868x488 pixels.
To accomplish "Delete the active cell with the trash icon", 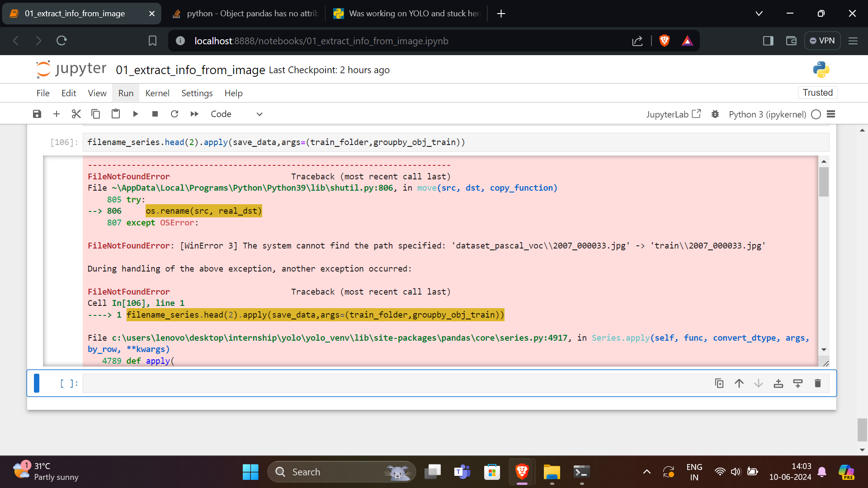I will (x=817, y=384).
